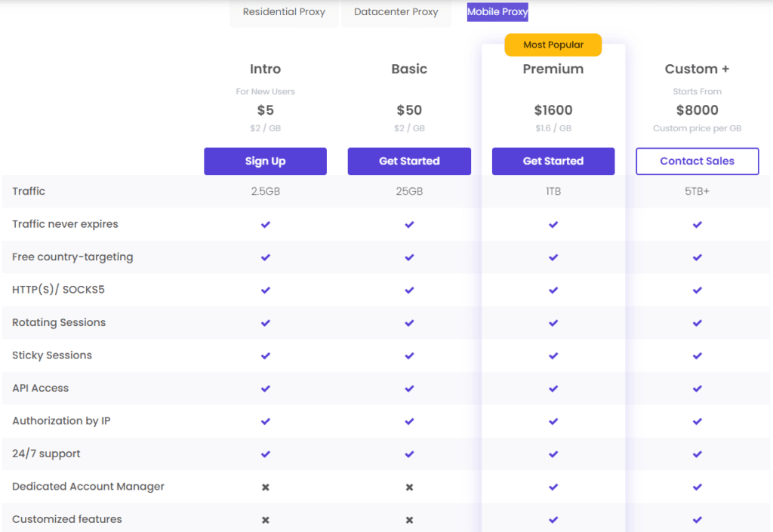The image size is (773, 532).
Task: Click Intro checkmark for Free country-targeting
Action: (x=265, y=257)
